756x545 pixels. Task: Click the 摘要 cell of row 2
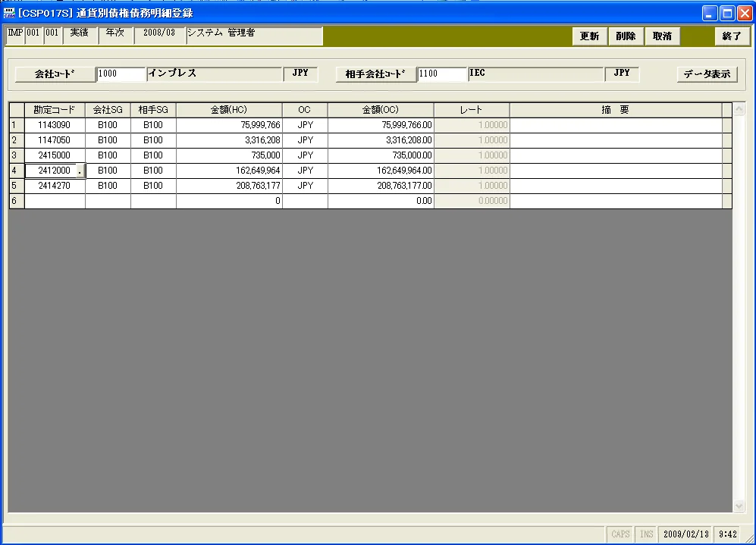pos(616,140)
